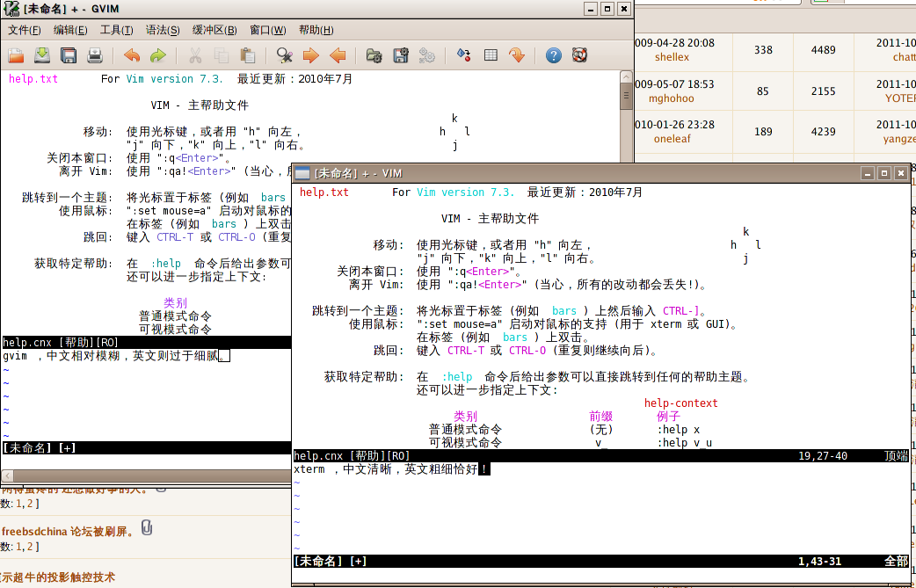916x588 pixels.
Task: Click the 类别 heading in GVIM help
Action: click(x=175, y=303)
